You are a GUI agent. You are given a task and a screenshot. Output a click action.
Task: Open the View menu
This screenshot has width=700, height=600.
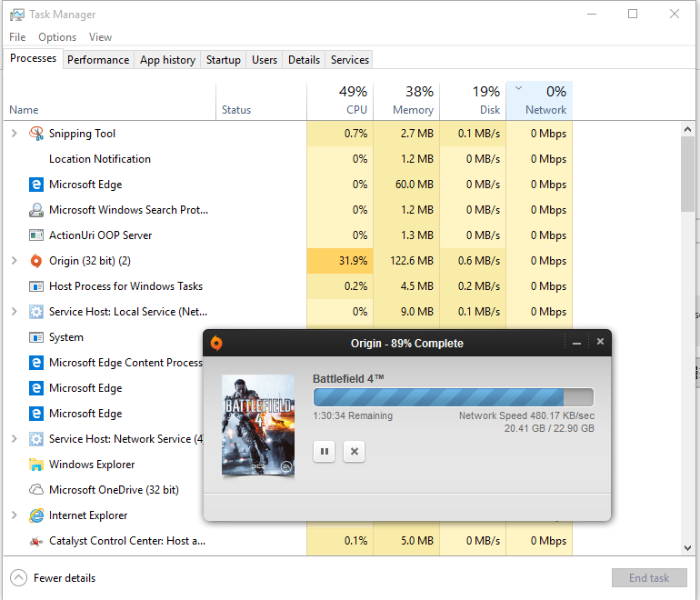[x=100, y=37]
